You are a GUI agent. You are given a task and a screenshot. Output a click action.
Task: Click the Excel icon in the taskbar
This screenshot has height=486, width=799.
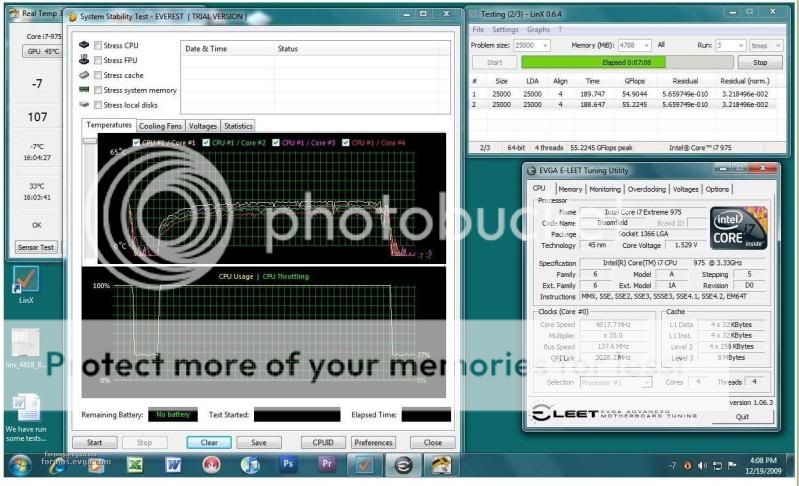134,464
